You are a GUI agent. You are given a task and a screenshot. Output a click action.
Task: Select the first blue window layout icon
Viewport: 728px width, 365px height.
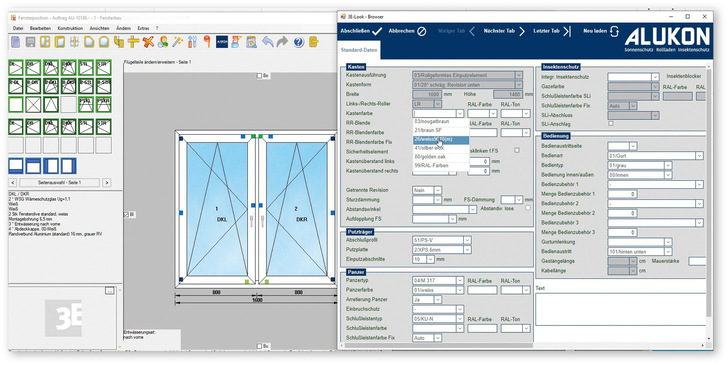16,166
